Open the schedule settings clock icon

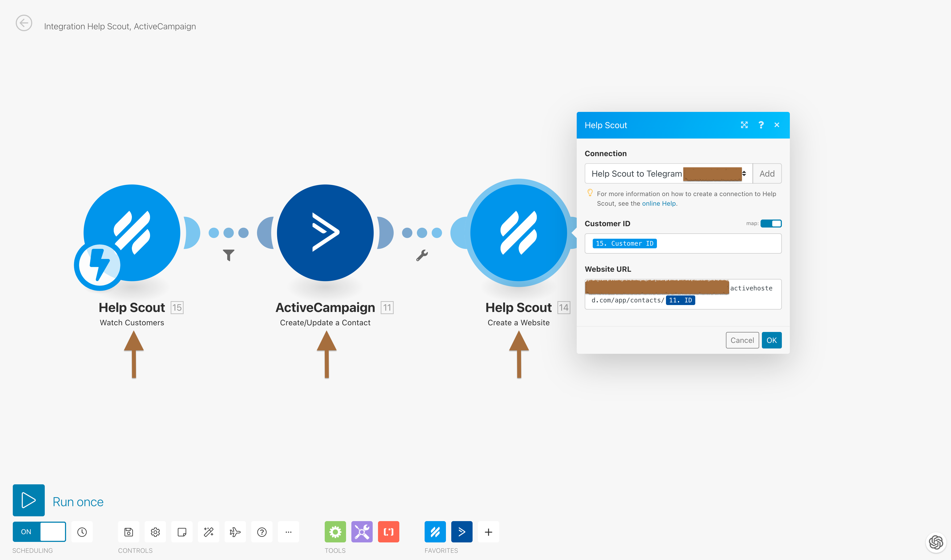82,532
